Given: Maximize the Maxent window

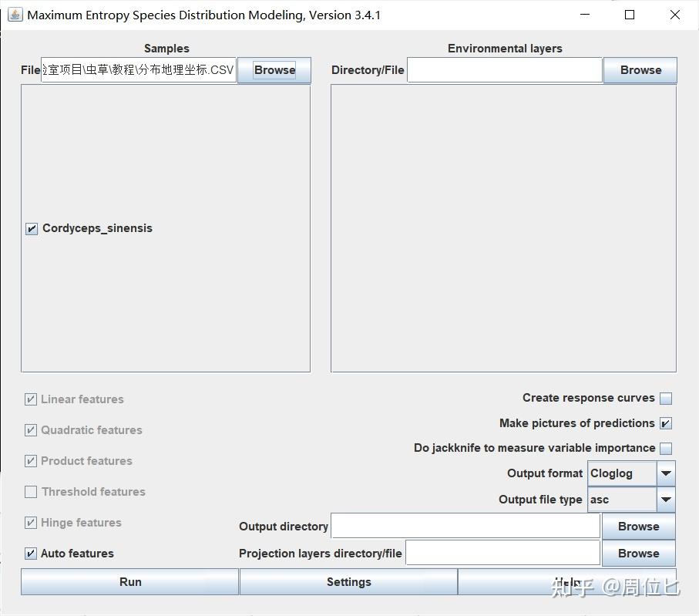Looking at the screenshot, I should [x=630, y=15].
